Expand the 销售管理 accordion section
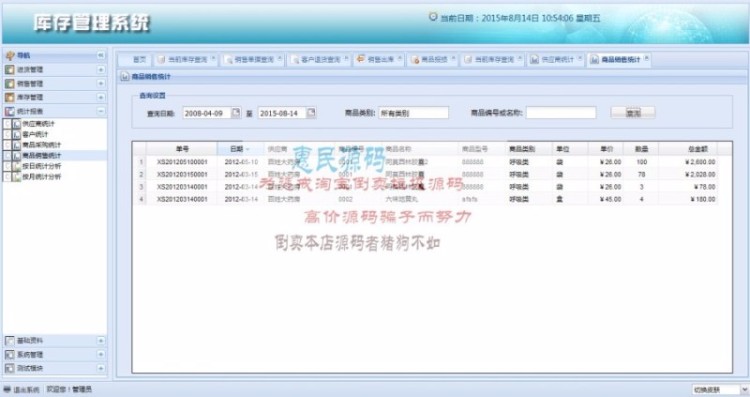750x397 pixels. coord(100,84)
